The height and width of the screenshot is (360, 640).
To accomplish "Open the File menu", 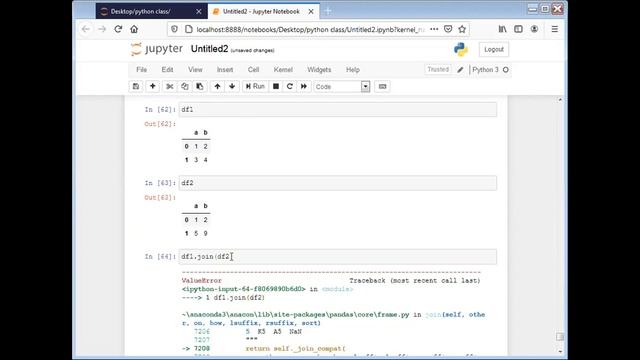I will (x=142, y=70).
